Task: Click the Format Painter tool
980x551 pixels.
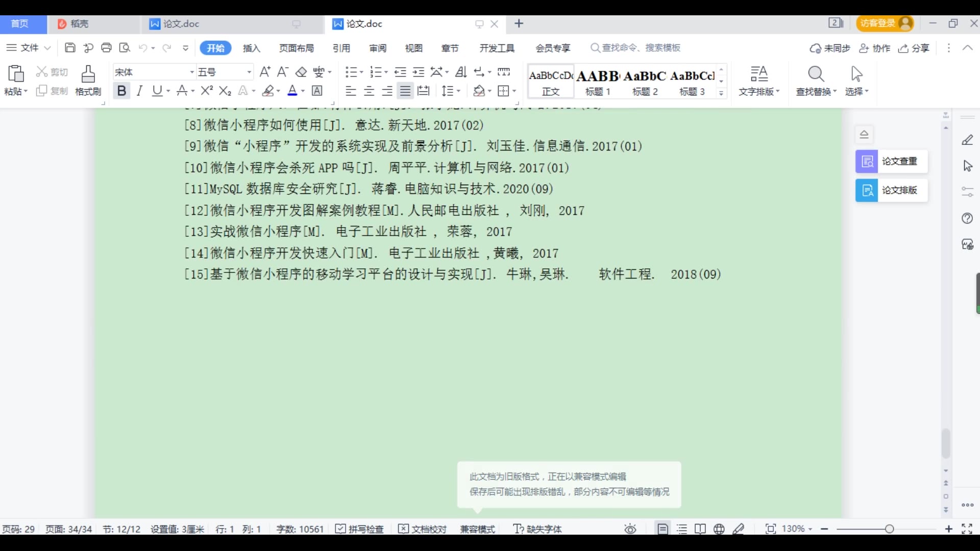Action: point(88,81)
